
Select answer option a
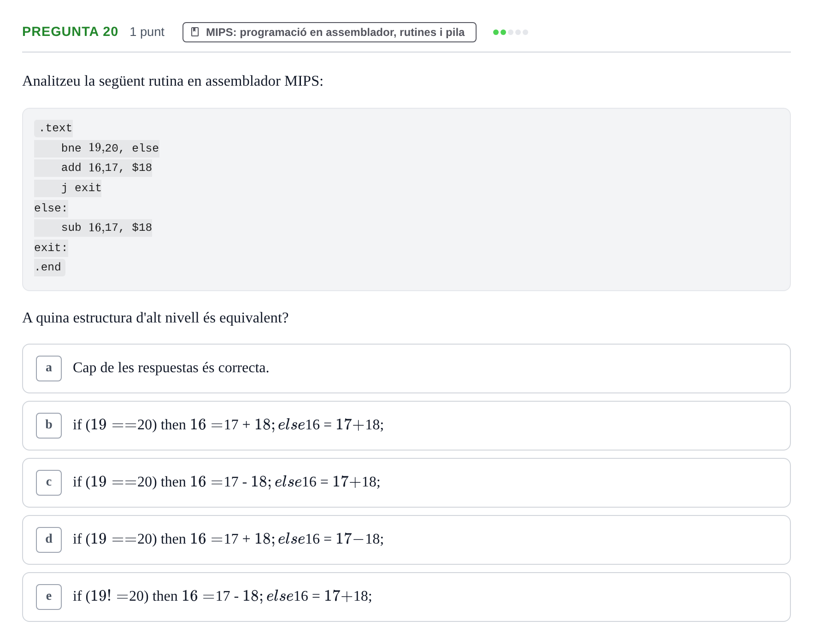[406, 369]
